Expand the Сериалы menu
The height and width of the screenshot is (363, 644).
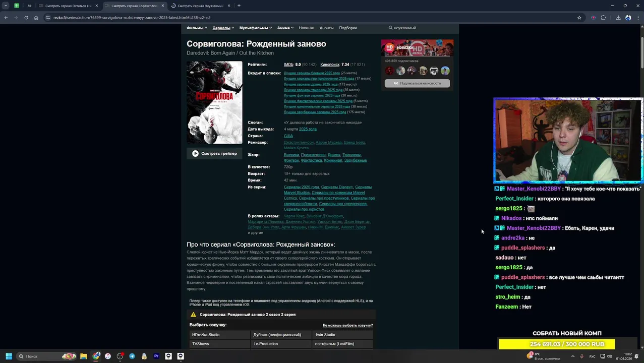point(223,28)
